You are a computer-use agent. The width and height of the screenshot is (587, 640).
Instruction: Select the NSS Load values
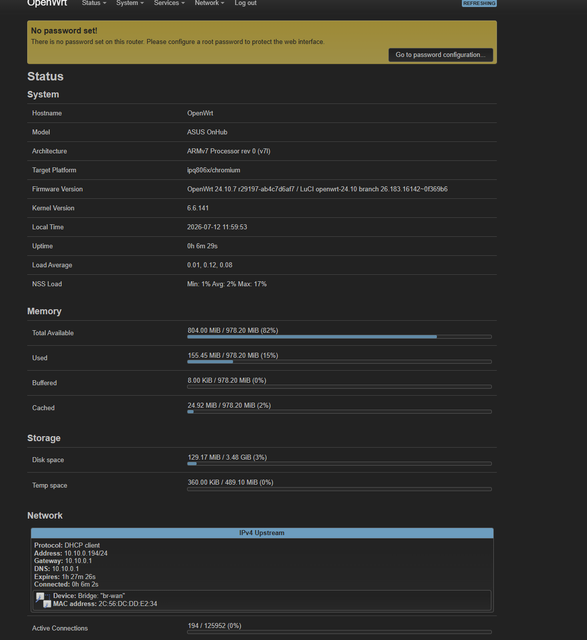click(x=227, y=284)
